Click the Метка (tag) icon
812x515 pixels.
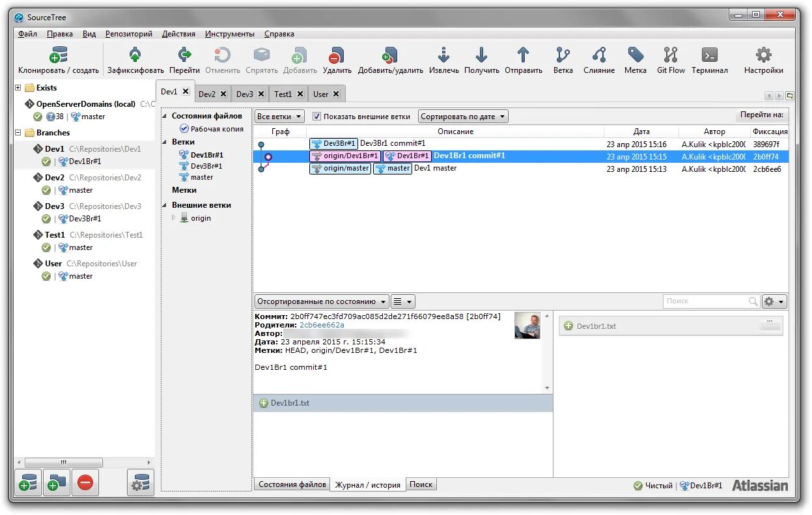tap(635, 56)
